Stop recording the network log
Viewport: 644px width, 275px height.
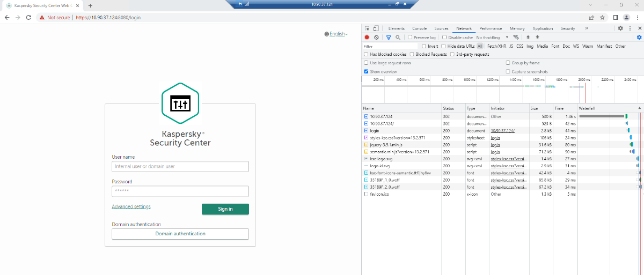pos(367,38)
